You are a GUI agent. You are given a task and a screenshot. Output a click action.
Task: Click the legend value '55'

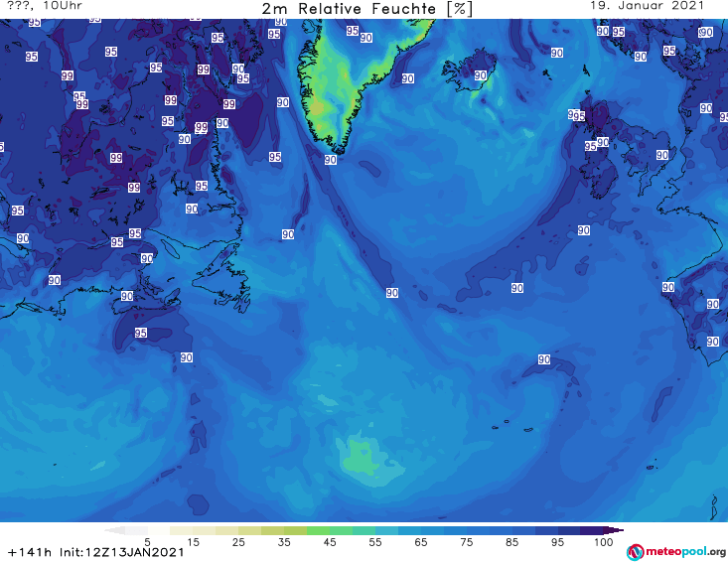coord(374,541)
